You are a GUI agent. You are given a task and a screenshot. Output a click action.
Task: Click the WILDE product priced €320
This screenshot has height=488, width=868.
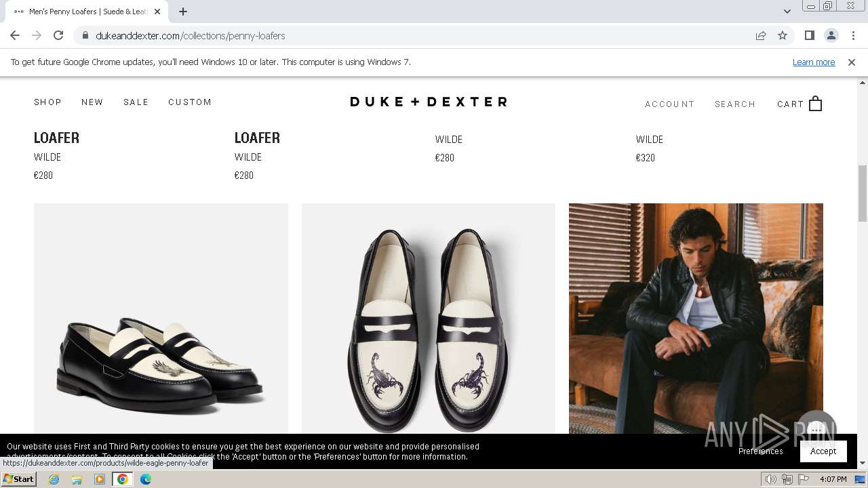point(650,139)
